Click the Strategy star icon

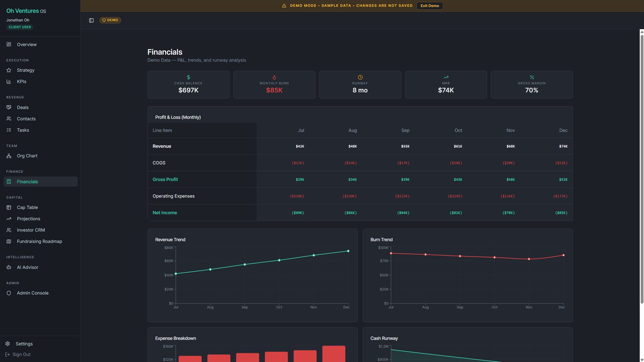tap(9, 70)
